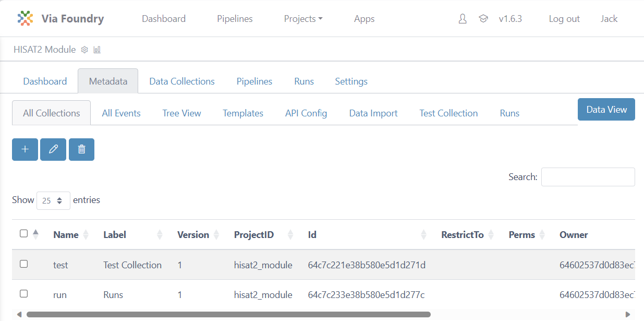
Task: Open the Show entries count dropdown
Action: pos(53,200)
